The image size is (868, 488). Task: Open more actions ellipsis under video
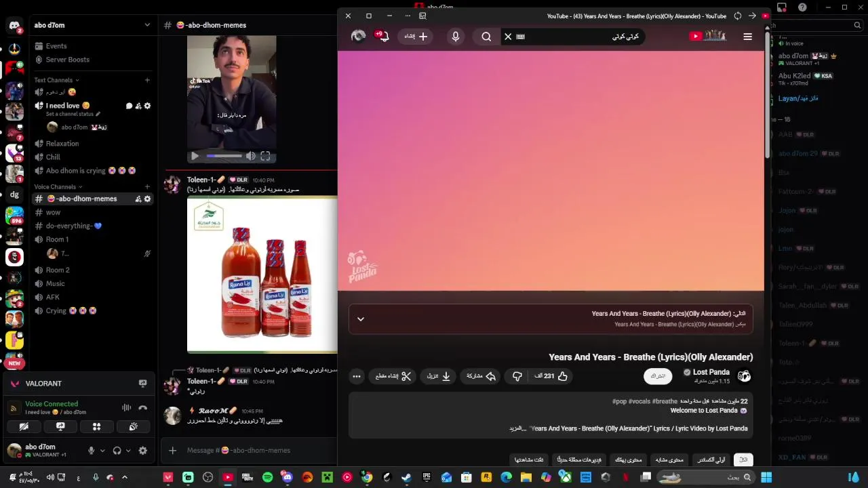click(357, 376)
